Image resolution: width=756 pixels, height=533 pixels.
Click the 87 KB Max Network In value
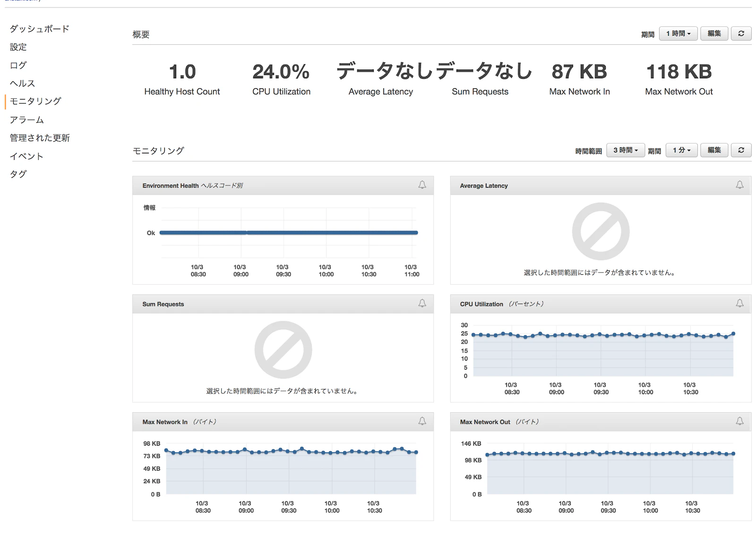point(579,72)
